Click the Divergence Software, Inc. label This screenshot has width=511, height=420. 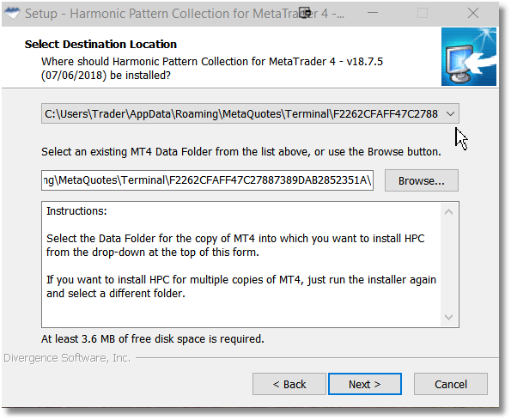[x=67, y=358]
